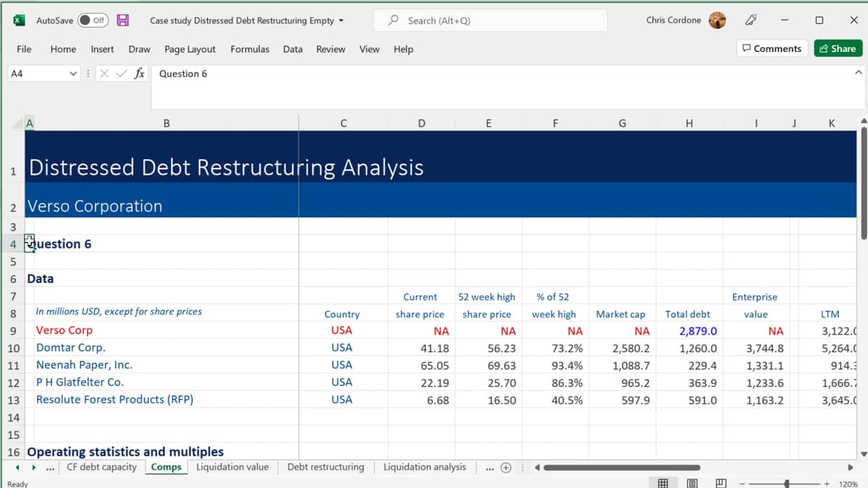Open the Page Layout ribbon tab

coord(190,49)
